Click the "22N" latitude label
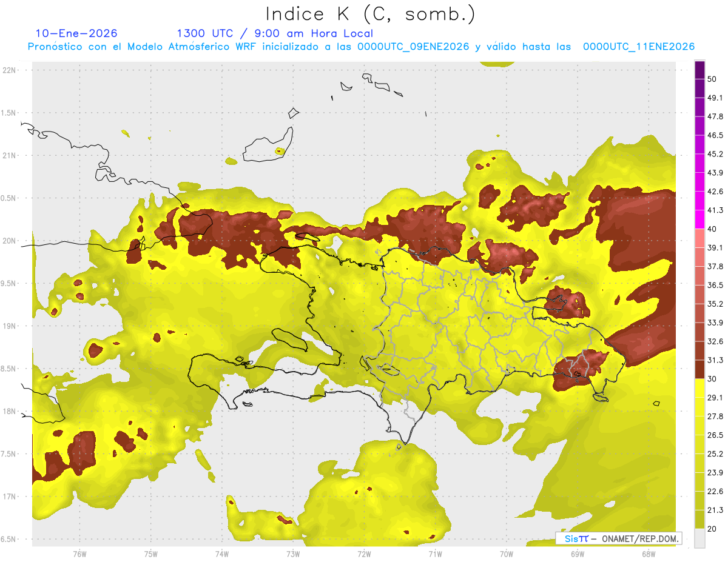Viewport: 728px width, 562px height. [9, 70]
